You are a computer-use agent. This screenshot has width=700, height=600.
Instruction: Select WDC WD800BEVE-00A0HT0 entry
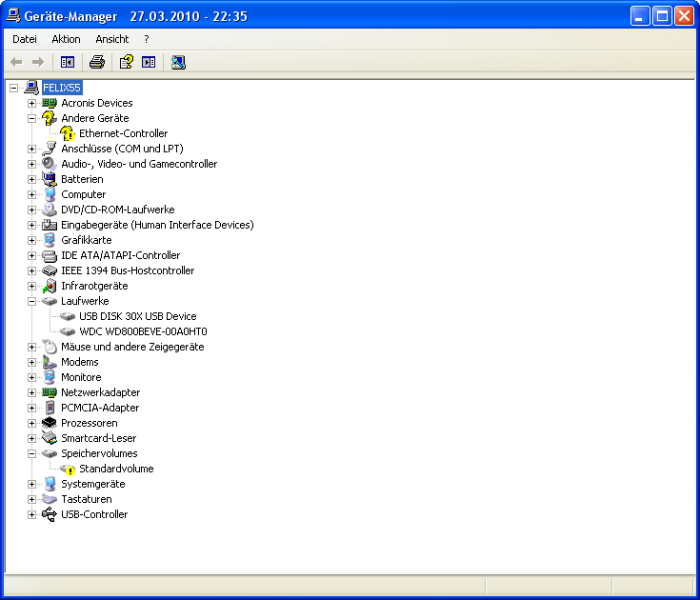point(143,331)
